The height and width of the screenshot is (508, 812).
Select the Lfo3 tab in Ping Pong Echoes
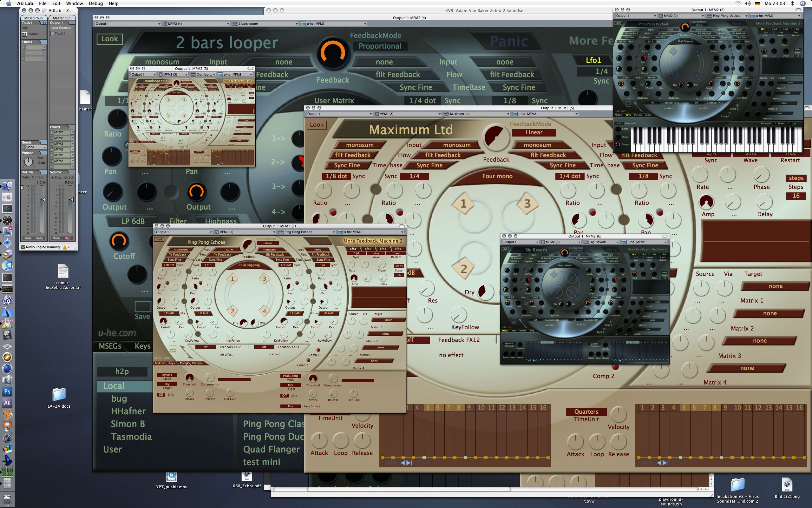(x=383, y=249)
